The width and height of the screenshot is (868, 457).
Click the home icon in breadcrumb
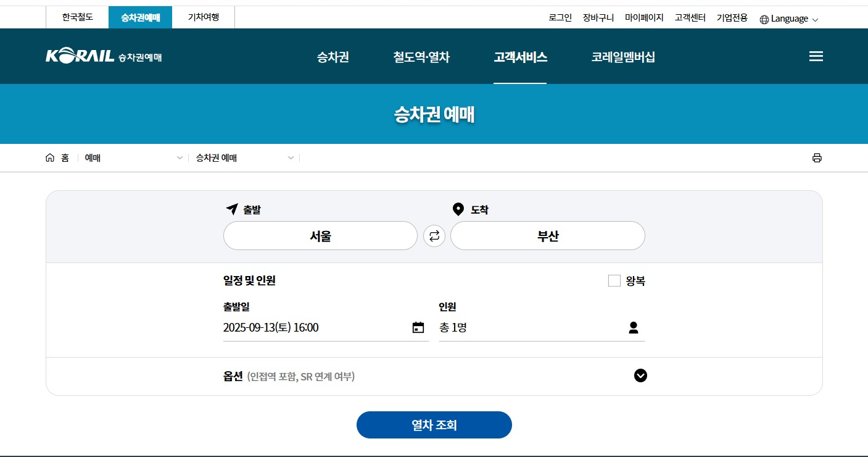50,157
